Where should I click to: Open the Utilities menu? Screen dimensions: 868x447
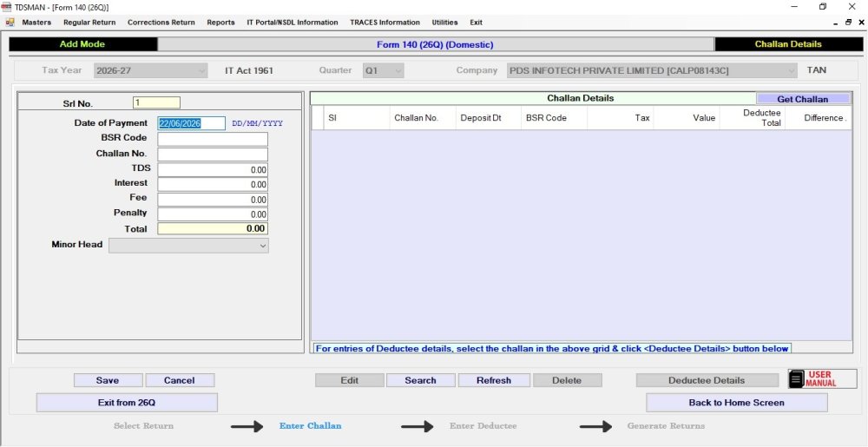pos(444,23)
